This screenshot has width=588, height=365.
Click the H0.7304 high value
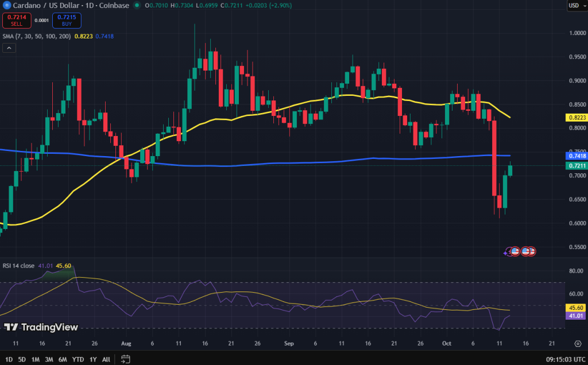(x=181, y=5)
